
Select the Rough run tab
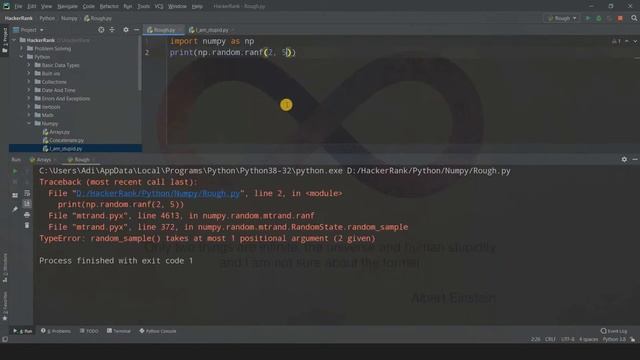click(x=80, y=160)
